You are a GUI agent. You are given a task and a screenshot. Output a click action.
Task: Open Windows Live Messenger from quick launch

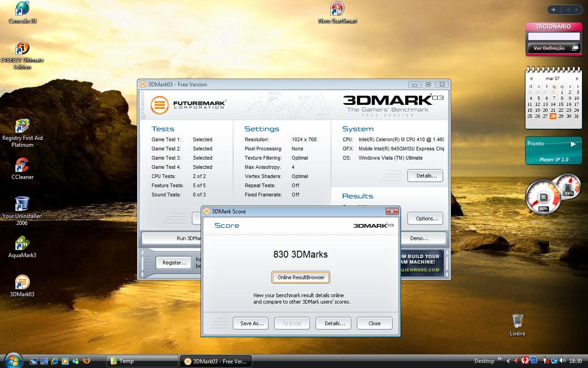pos(76,361)
